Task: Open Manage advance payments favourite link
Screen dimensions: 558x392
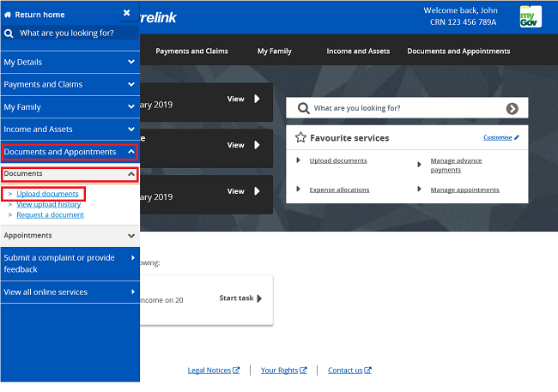Action: [x=456, y=165]
